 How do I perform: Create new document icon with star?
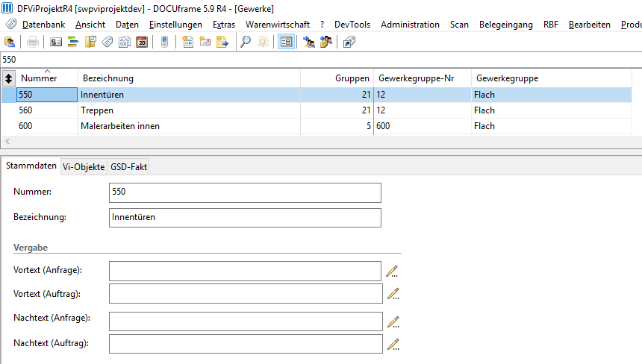point(187,42)
